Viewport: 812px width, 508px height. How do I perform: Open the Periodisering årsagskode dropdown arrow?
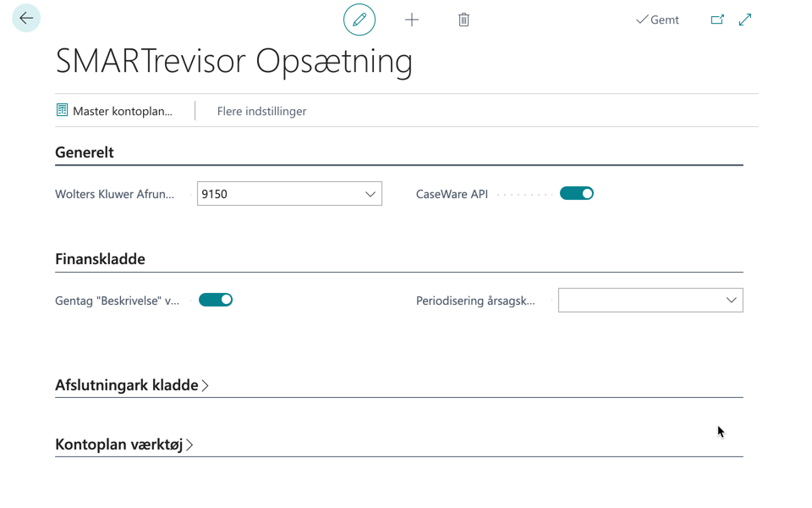tap(731, 300)
